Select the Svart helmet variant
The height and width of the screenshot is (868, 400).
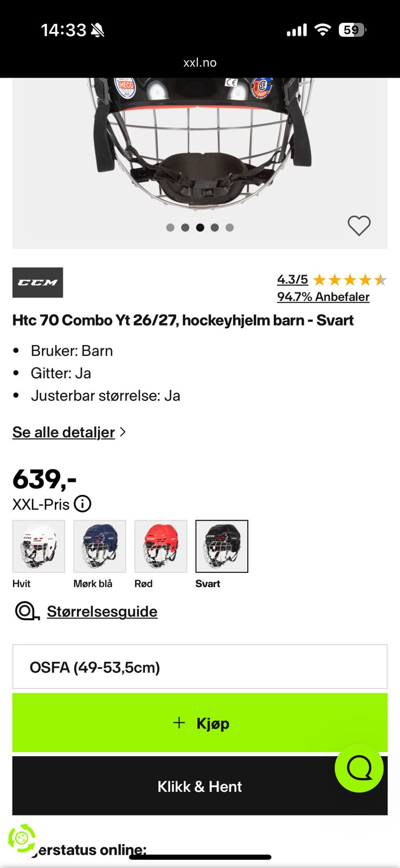tap(222, 546)
